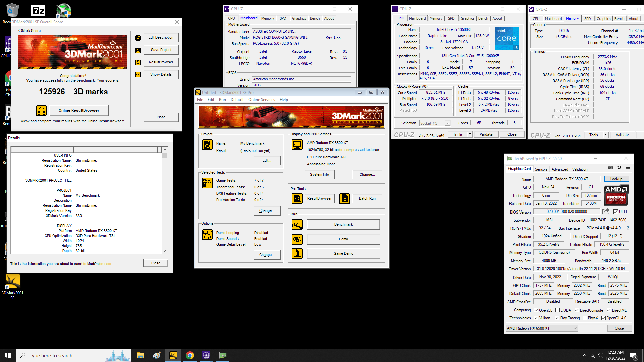Click the Options settings icon in 3DMark2001
This screenshot has height=362, width=644.
point(207,235)
